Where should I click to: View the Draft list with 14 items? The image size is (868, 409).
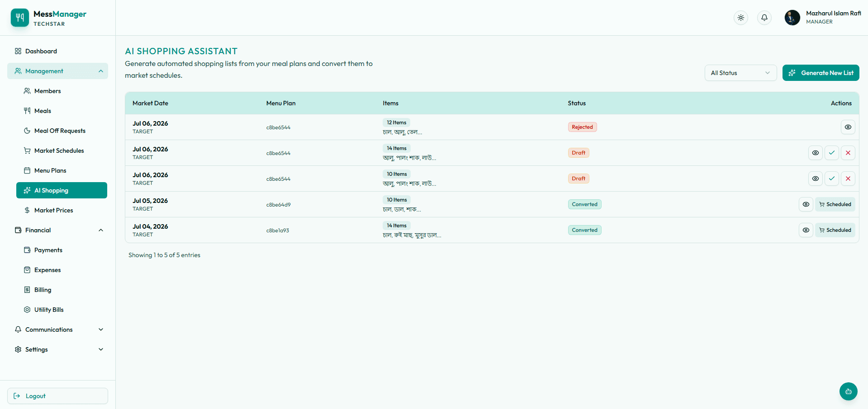click(815, 153)
